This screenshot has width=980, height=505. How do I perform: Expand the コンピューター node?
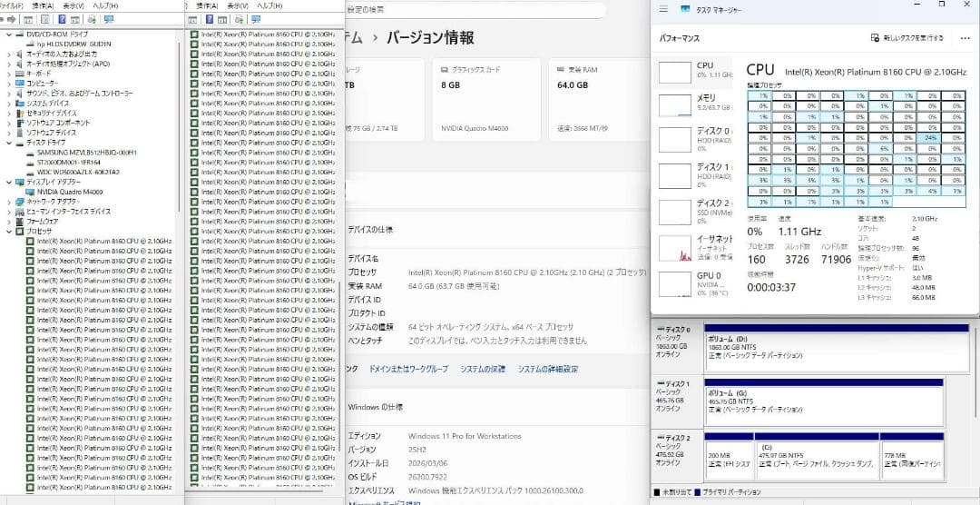click(x=9, y=84)
